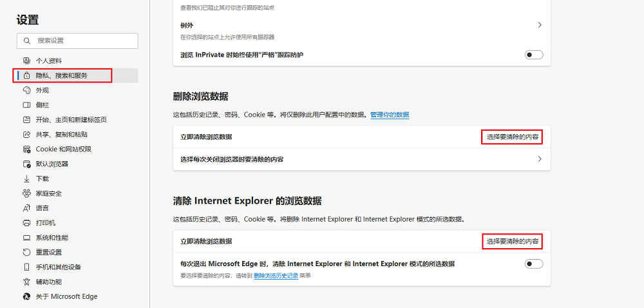This screenshot has width=644, height=308.
Task: Open the 管理你的数据 link
Action: [x=390, y=115]
